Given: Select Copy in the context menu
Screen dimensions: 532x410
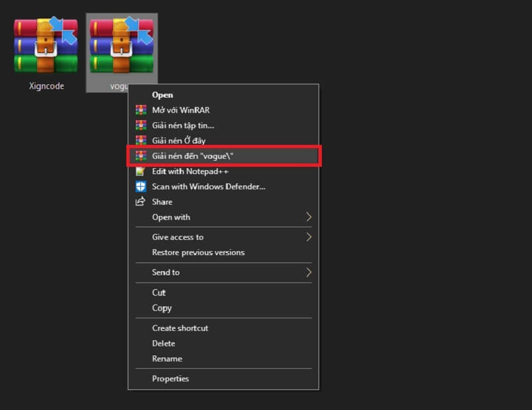Looking at the screenshot, I should [162, 308].
